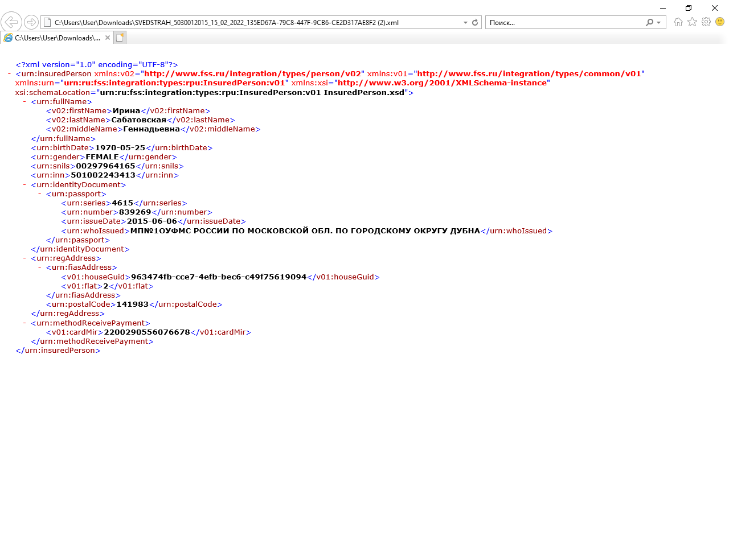Click the magnifier search icon

tap(649, 23)
